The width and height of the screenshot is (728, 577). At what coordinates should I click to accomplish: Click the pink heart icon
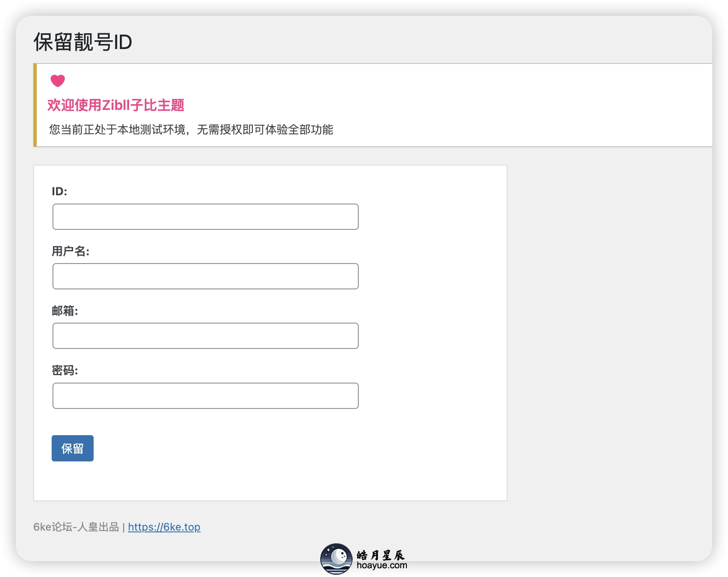point(58,81)
